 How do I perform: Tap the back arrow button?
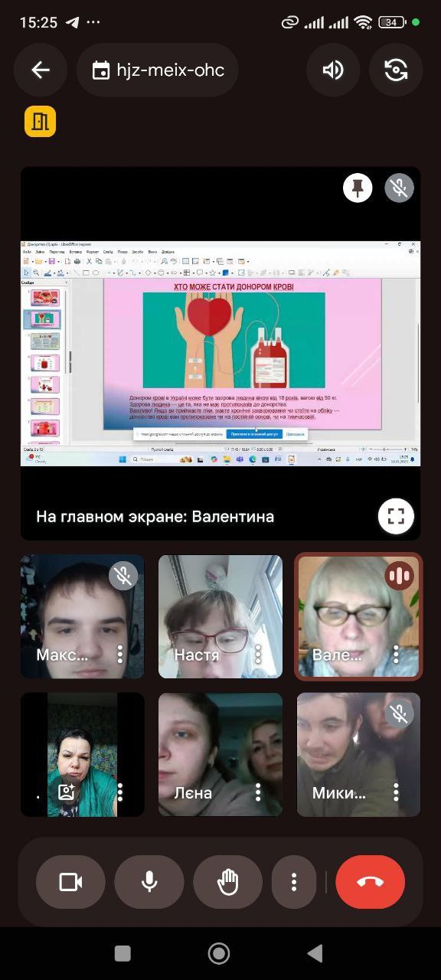click(x=41, y=70)
